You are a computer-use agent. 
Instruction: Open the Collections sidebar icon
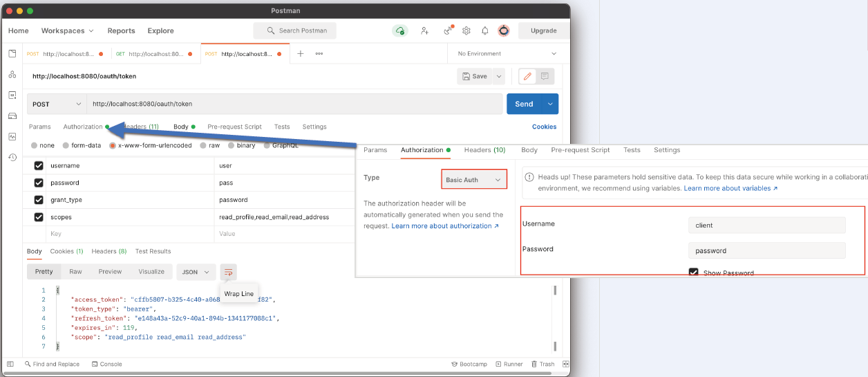[12, 53]
